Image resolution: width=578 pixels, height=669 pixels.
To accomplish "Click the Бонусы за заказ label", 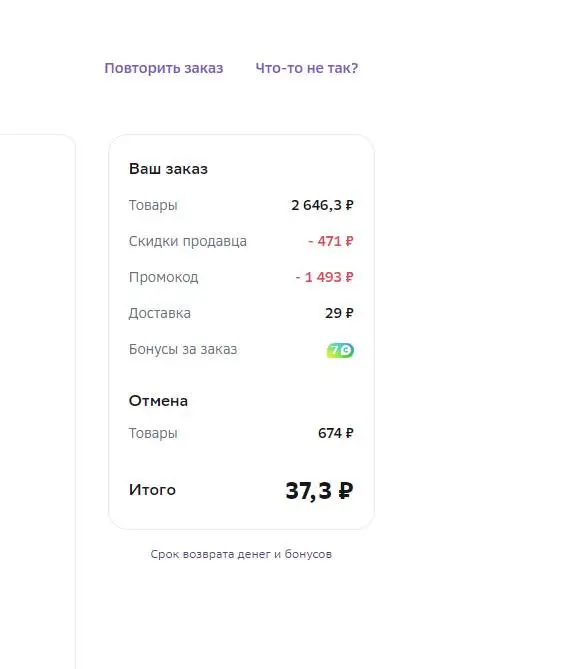I will [x=183, y=349].
